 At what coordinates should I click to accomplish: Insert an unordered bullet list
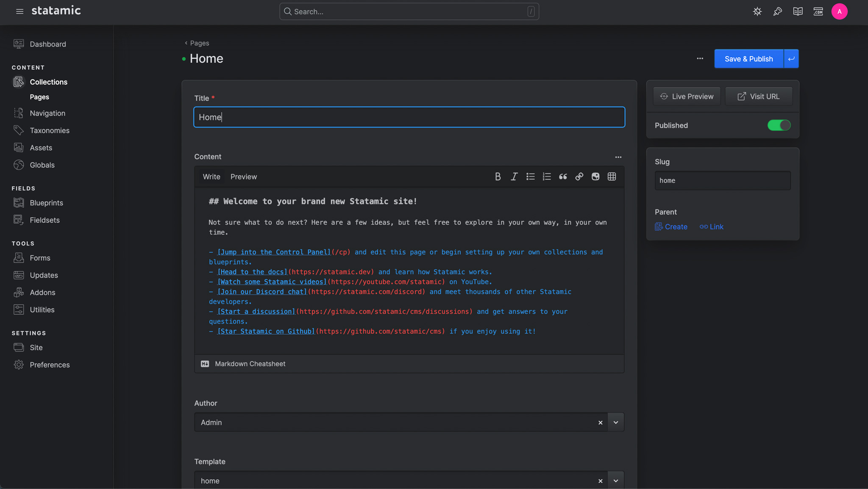pos(531,177)
